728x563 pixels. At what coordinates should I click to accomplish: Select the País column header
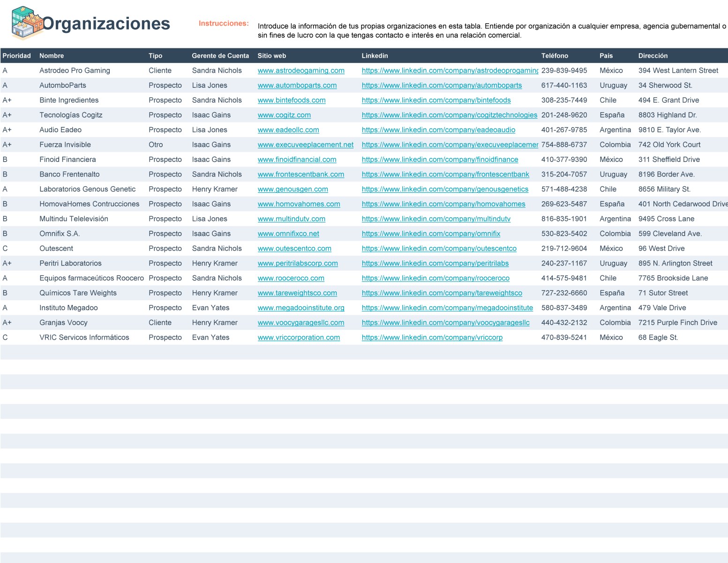[x=606, y=56]
